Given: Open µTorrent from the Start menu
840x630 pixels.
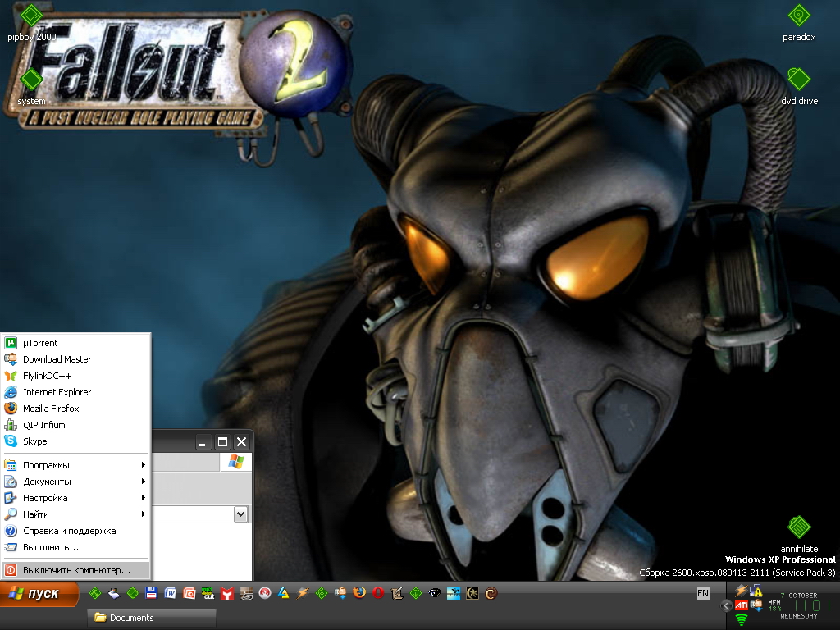Looking at the screenshot, I should pos(75,343).
